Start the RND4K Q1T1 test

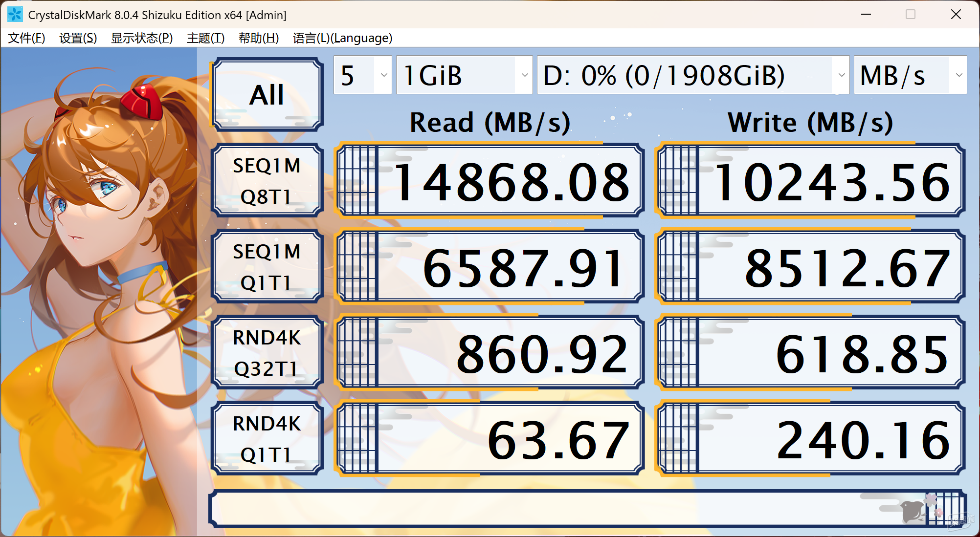click(267, 439)
